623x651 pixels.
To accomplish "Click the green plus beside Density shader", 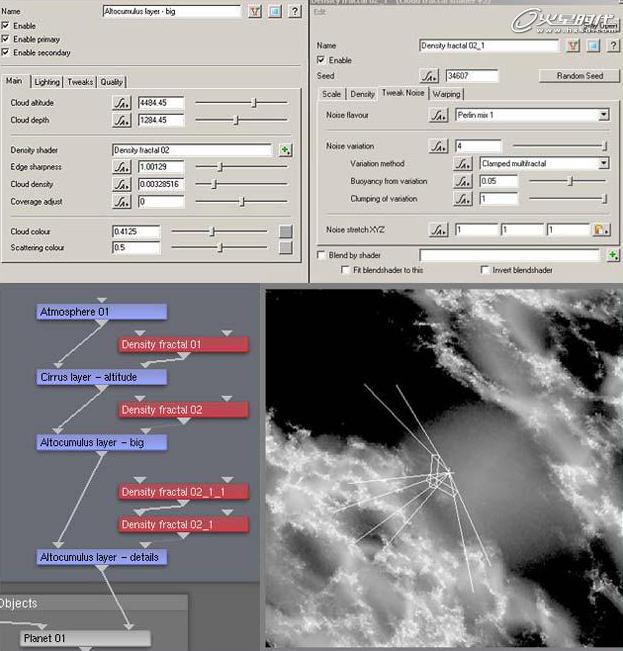I will [285, 150].
